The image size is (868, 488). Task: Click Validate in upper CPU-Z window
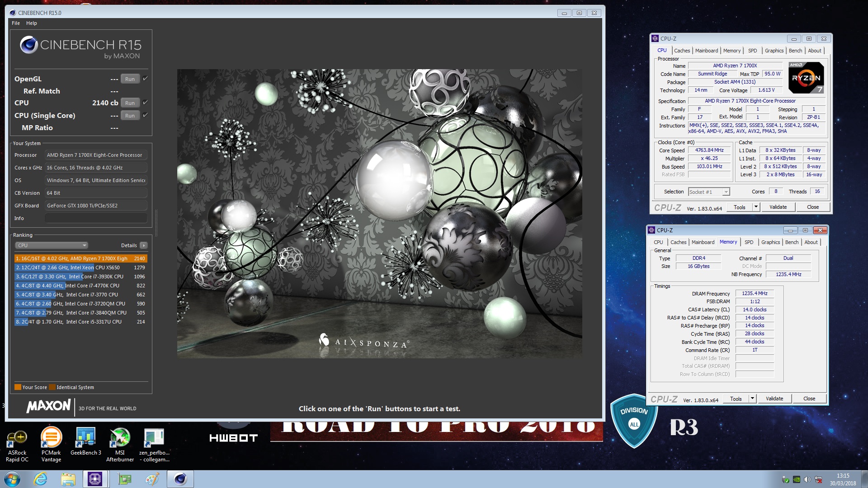click(778, 207)
